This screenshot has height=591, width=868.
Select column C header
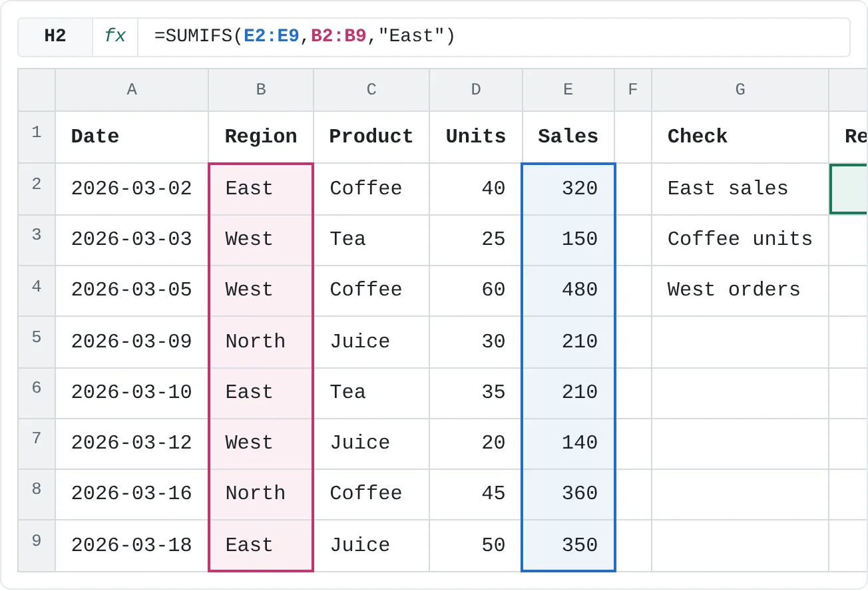point(371,90)
